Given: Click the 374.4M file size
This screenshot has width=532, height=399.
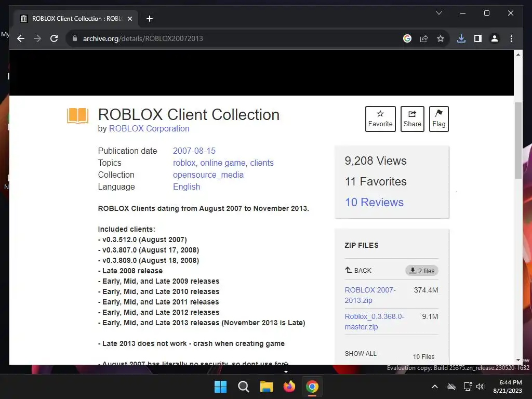Looking at the screenshot, I should (x=426, y=290).
